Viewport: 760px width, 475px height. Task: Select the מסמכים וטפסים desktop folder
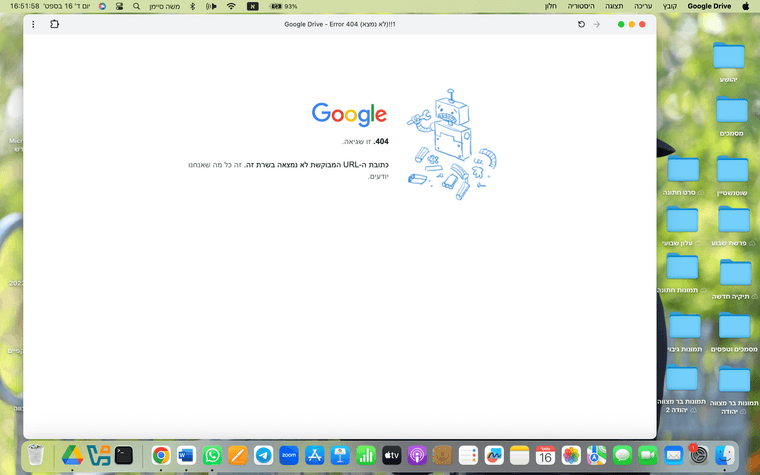(x=734, y=332)
